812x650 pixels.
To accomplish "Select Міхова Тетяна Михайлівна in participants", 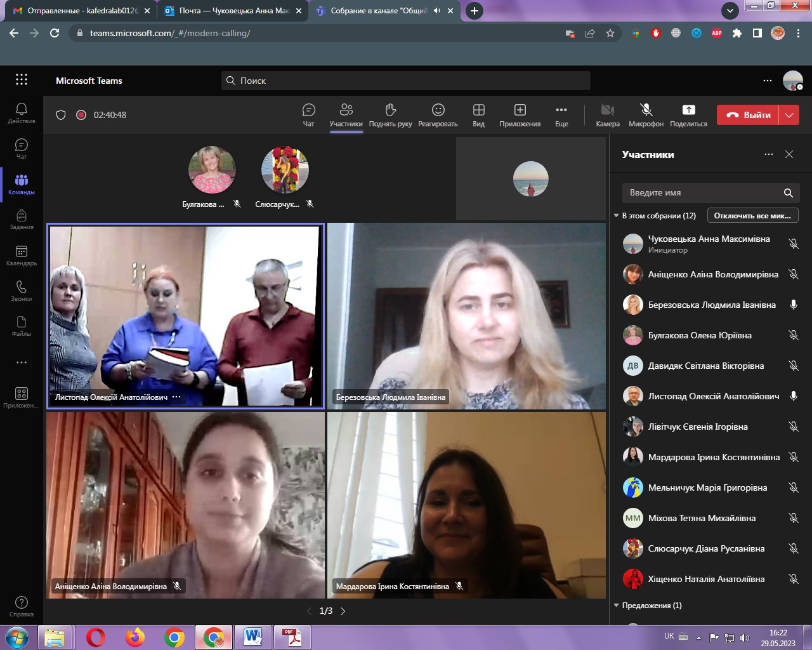I will [710, 518].
